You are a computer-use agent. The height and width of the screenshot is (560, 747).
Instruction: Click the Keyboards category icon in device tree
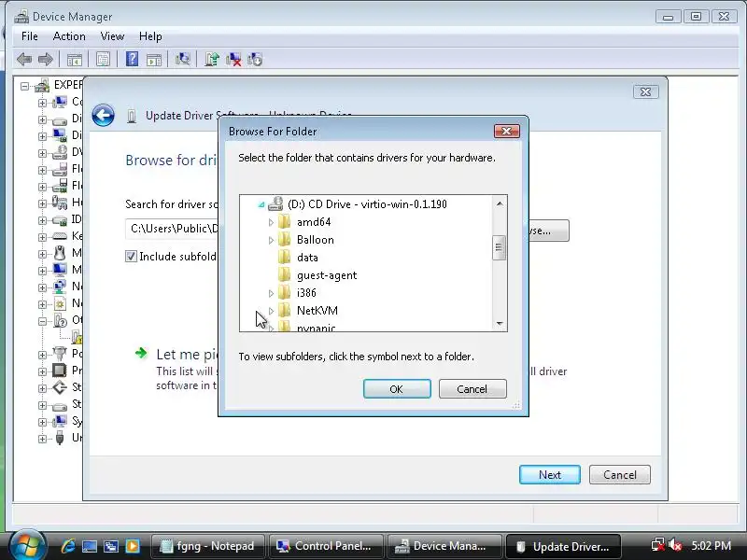point(60,236)
